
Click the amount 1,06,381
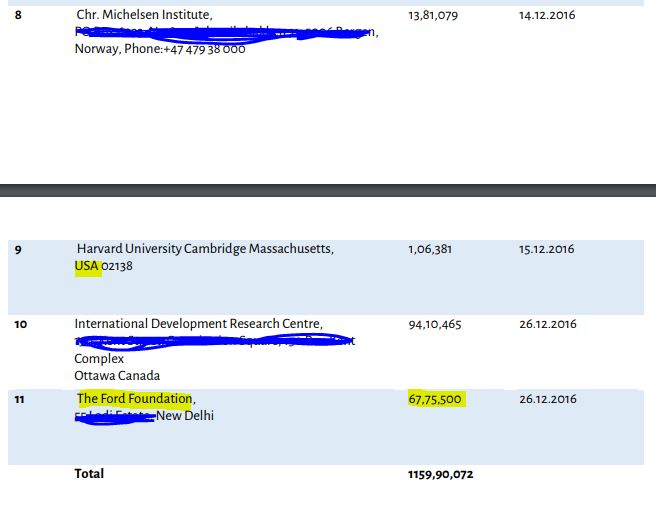coord(430,249)
